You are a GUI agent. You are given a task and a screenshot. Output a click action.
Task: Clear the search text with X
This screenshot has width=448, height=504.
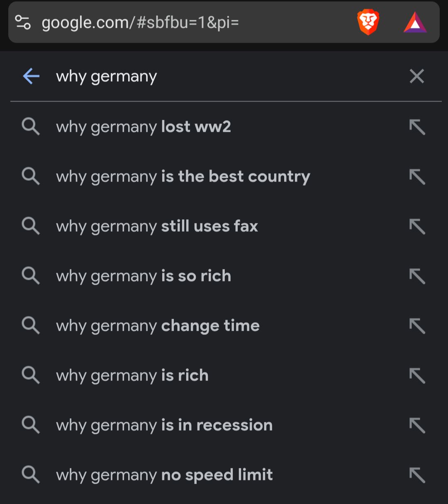pyautogui.click(x=416, y=76)
